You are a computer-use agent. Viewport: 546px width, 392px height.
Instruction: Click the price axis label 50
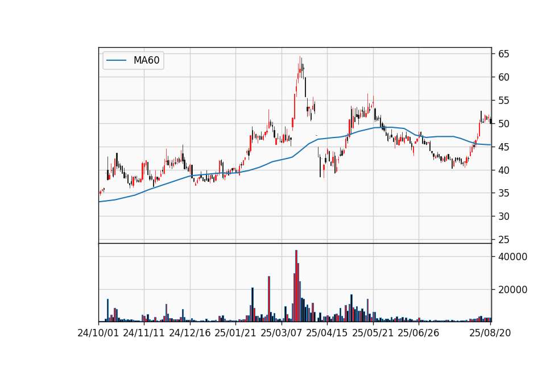pos(504,124)
